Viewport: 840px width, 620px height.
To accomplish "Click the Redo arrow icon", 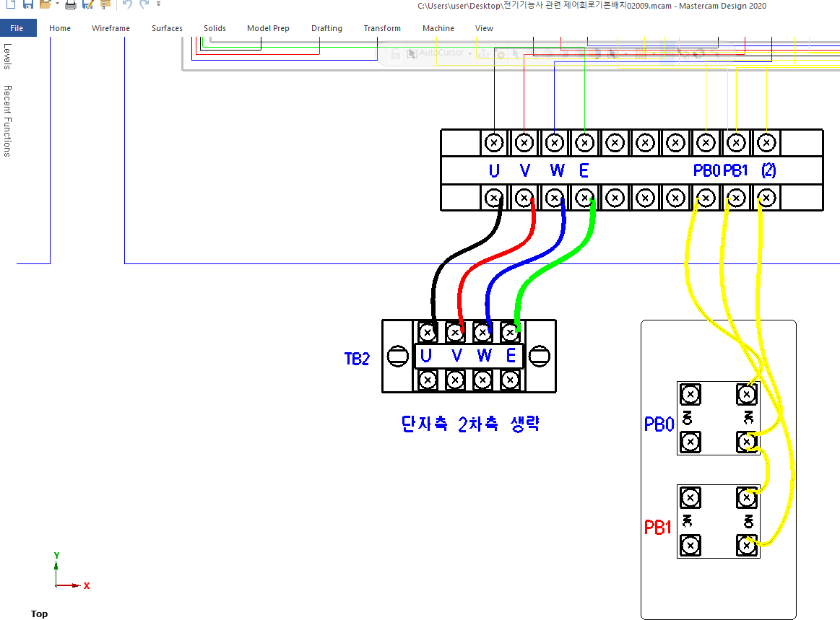I will (x=144, y=4).
